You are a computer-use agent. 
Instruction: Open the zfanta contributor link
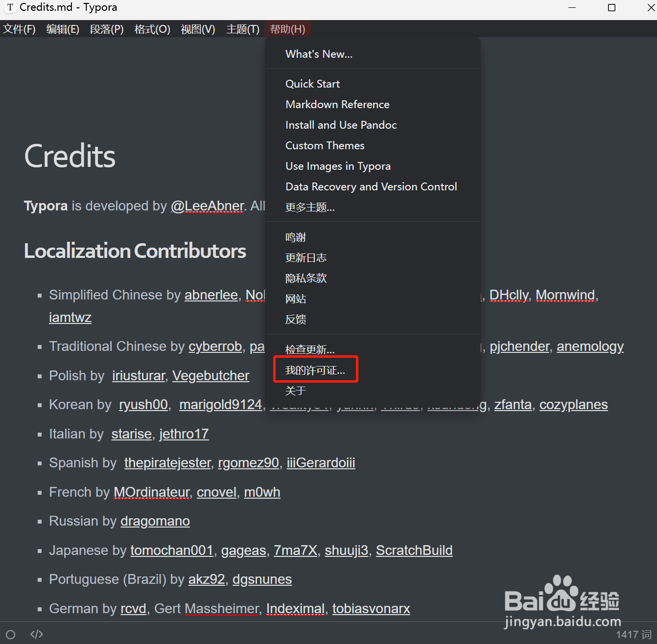[x=513, y=405]
